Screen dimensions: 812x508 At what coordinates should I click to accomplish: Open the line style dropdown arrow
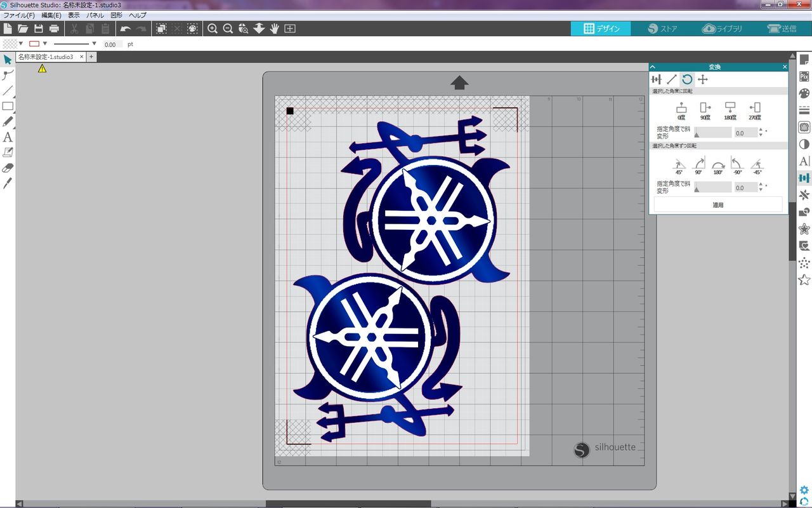[95, 44]
